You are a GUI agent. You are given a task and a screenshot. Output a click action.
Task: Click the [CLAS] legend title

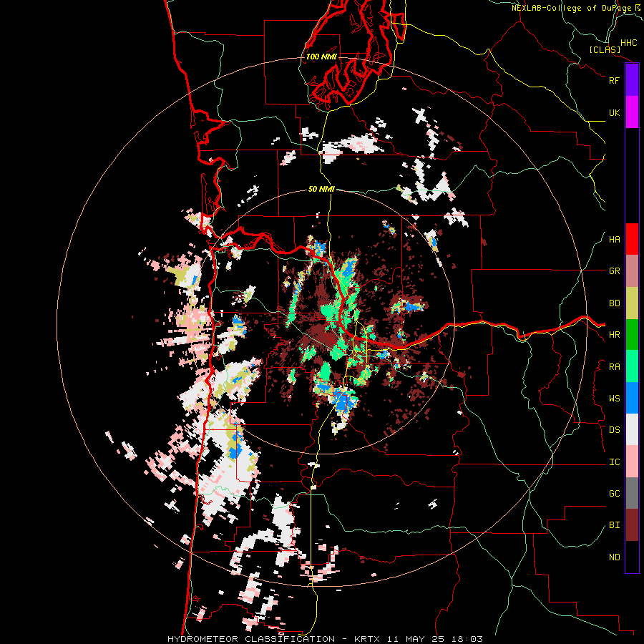coord(605,49)
